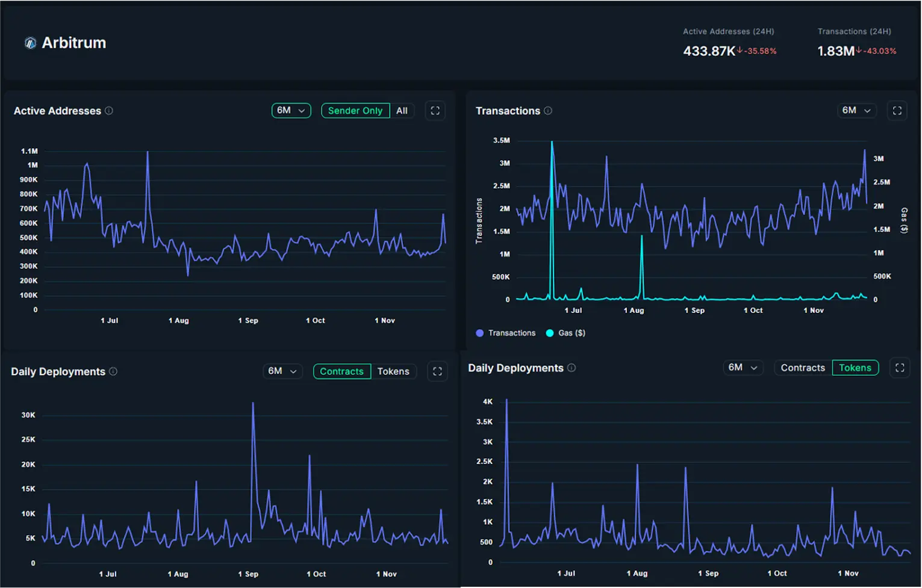Open 6M dropdown beside the Tokens-selected toggle
Image resolution: width=922 pixels, height=588 pixels.
coord(743,368)
